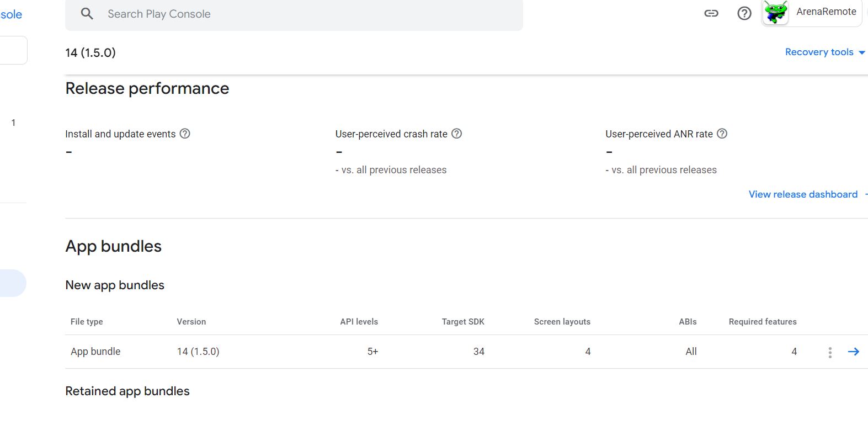This screenshot has height=425, width=868.
Task: Click help icon beside User-perceived ANR rate
Action: tap(722, 134)
